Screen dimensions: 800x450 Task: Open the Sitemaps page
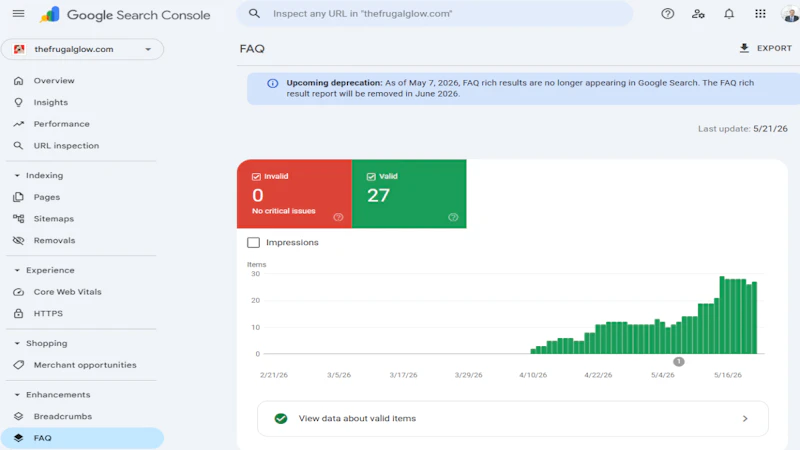click(x=54, y=219)
